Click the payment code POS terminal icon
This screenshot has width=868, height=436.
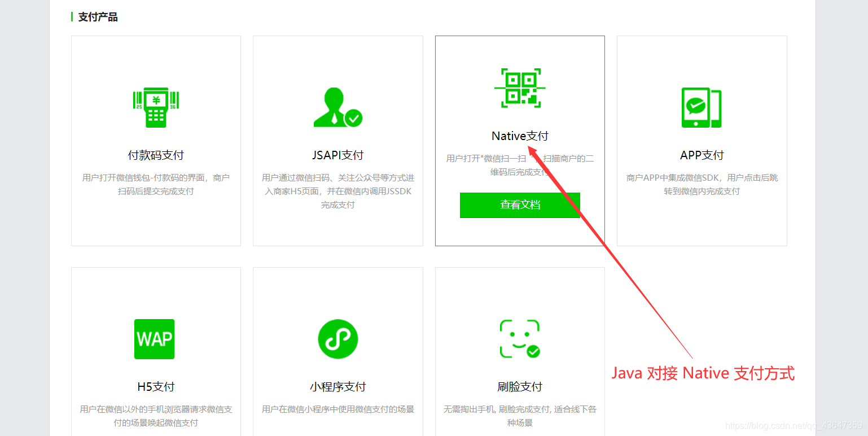click(156, 107)
